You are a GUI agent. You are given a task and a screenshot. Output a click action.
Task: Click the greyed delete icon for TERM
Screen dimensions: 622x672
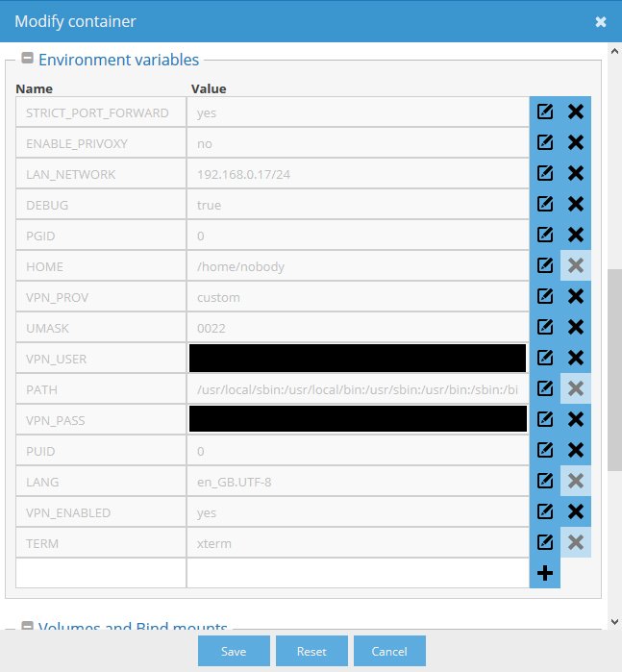coord(576,542)
